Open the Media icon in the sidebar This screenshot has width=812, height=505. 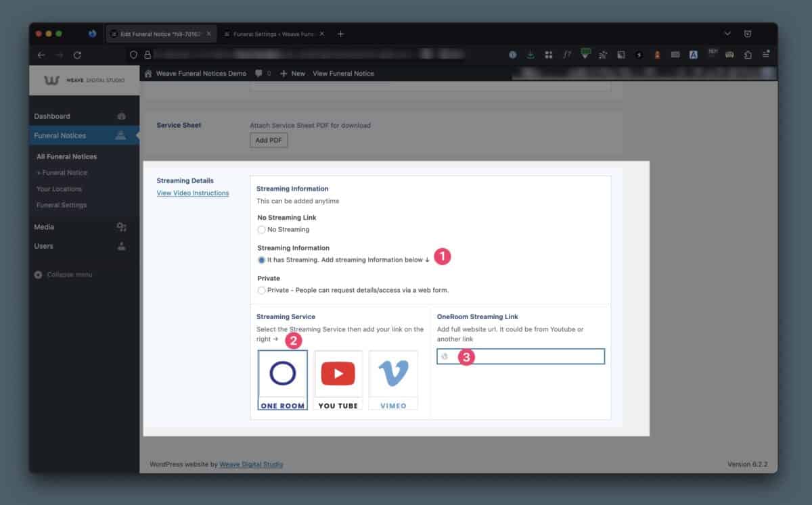121,227
